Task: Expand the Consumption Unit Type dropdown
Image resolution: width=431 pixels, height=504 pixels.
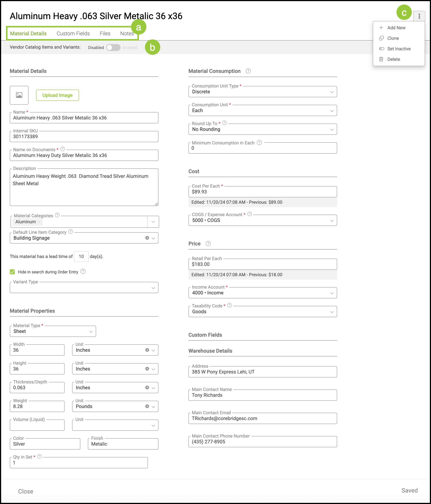Action: click(332, 92)
